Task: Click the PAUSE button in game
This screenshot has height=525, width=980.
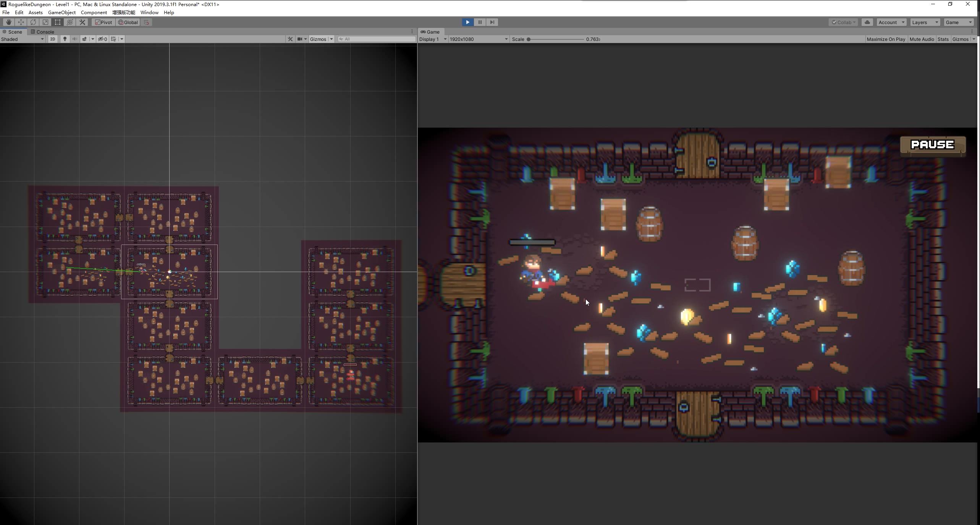Action: pos(932,144)
